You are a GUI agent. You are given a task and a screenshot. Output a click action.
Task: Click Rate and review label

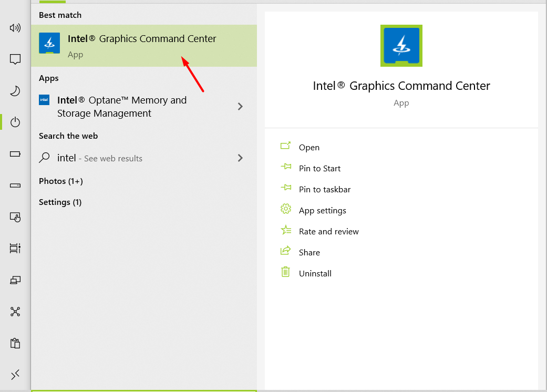pos(328,232)
